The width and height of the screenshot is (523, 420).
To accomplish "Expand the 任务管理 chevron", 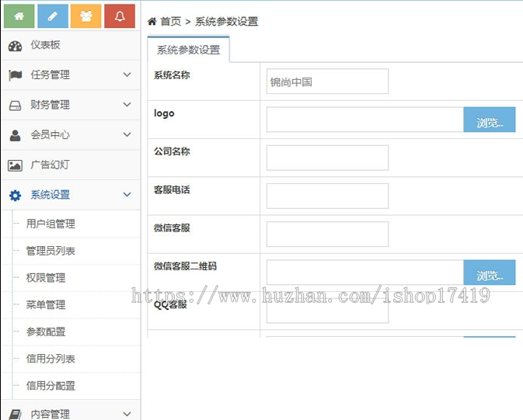I will click(127, 75).
